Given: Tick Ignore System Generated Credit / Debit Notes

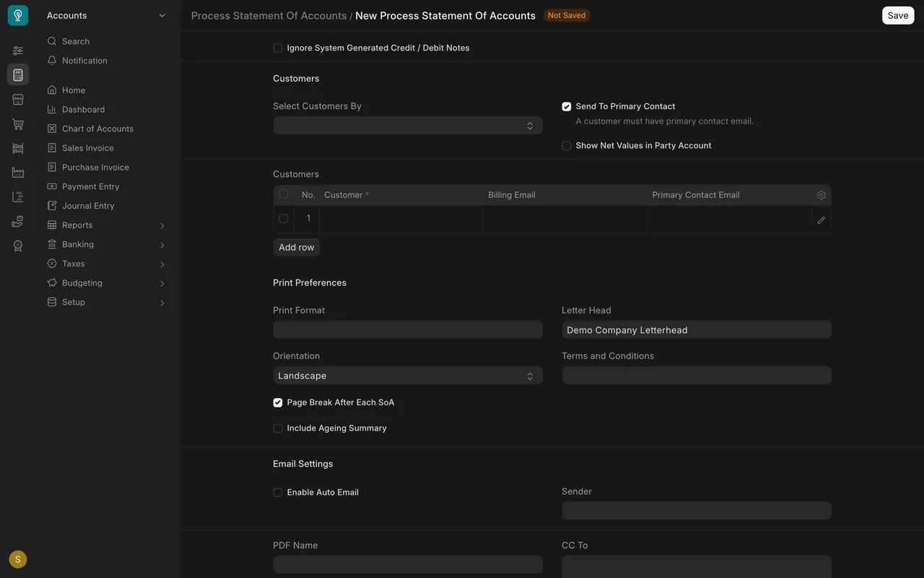Looking at the screenshot, I should 278,48.
